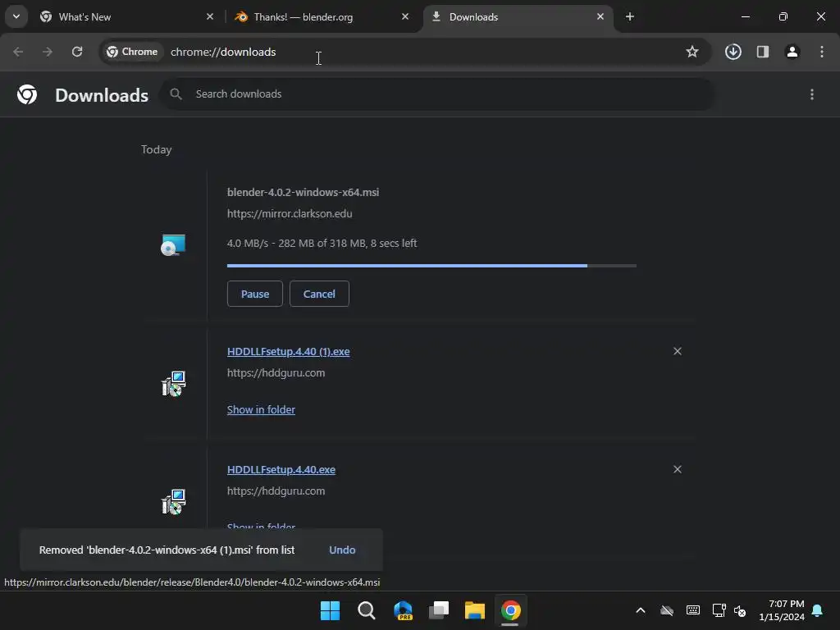Open the downloads page more actions menu

812,95
